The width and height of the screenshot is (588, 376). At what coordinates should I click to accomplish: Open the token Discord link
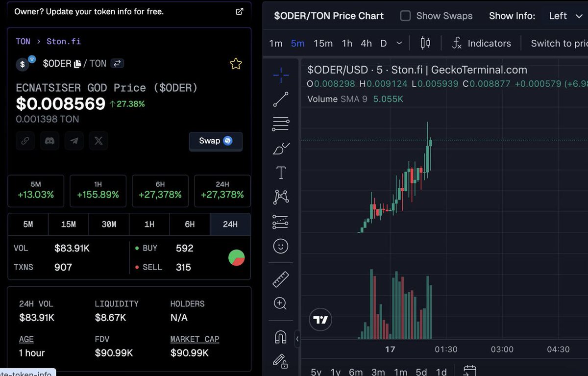pyautogui.click(x=49, y=141)
